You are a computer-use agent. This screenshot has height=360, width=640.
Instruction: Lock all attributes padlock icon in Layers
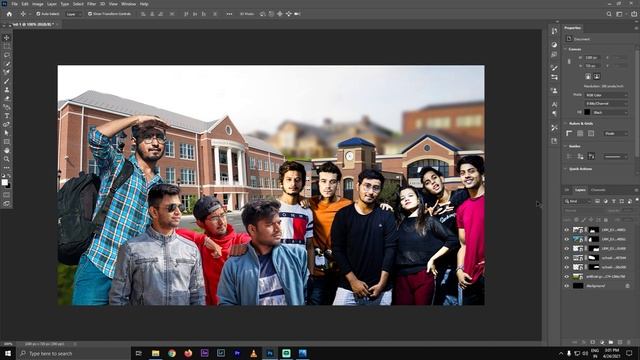pos(606,220)
